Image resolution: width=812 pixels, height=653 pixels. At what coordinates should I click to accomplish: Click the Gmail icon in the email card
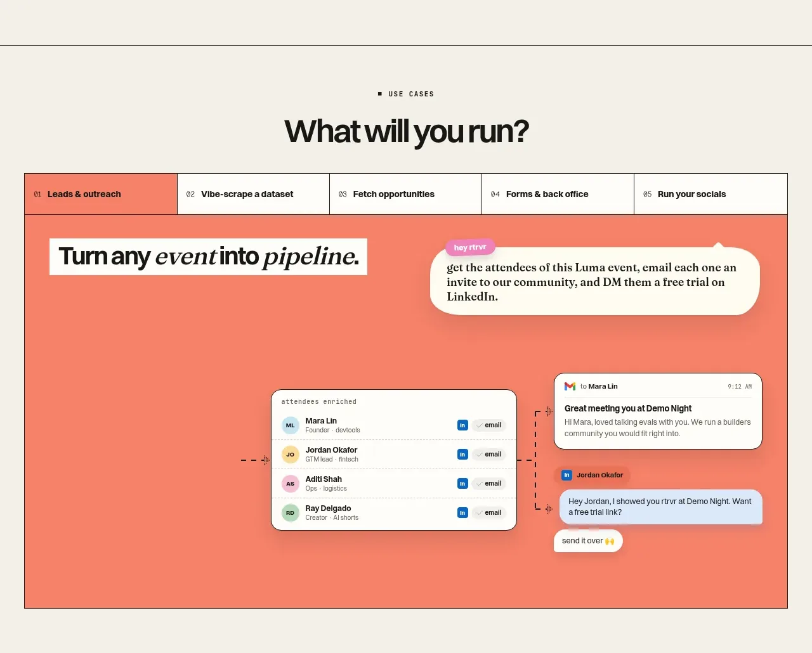tap(570, 386)
